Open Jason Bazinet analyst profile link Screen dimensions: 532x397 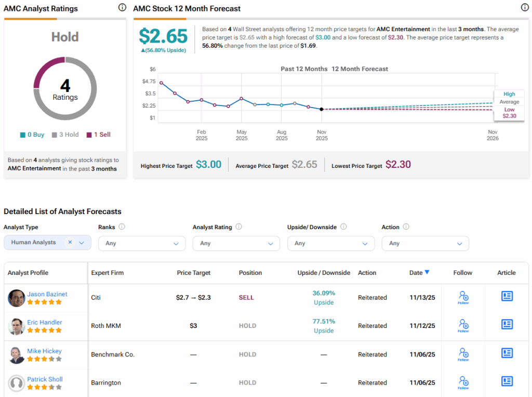click(47, 294)
